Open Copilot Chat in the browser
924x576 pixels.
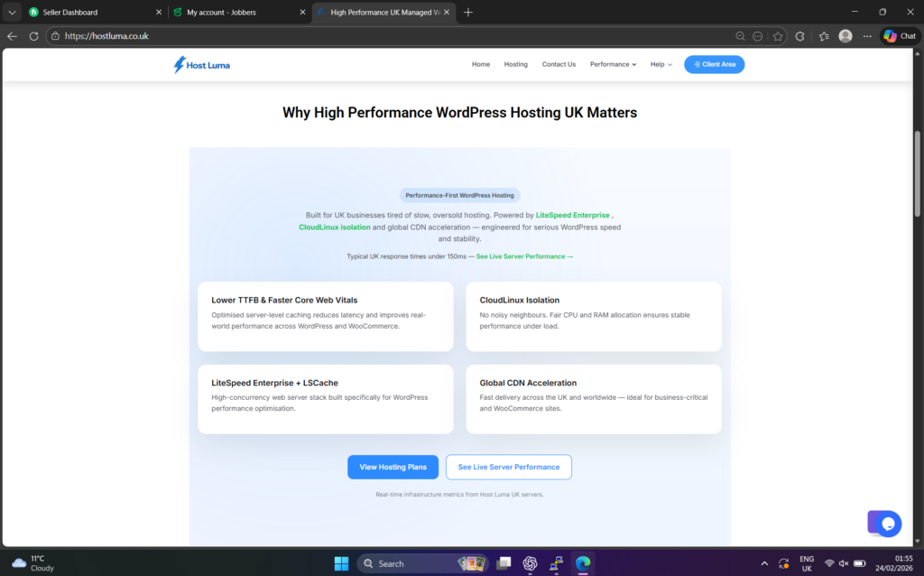click(900, 36)
